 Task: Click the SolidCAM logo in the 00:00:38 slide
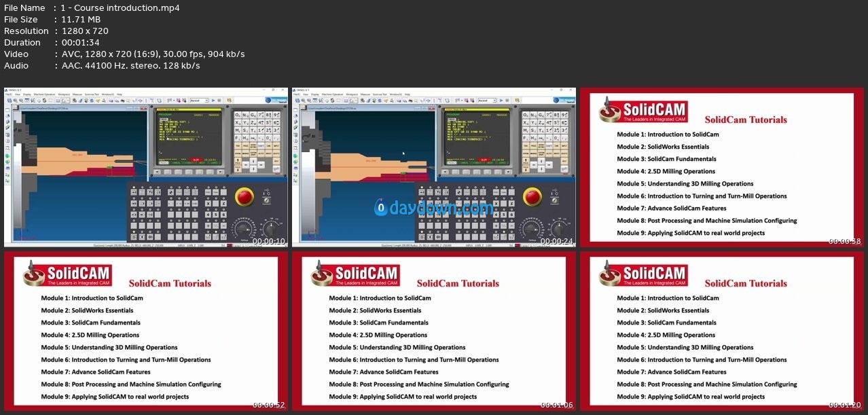pyautogui.click(x=643, y=111)
